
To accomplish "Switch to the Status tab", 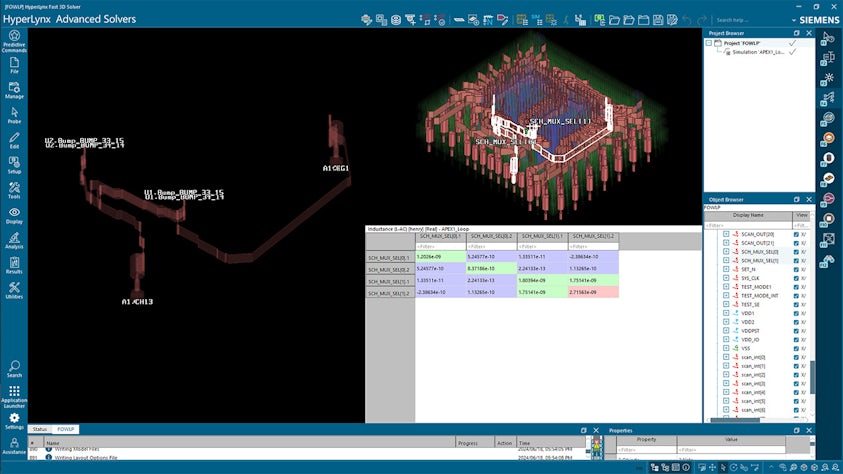I will pyautogui.click(x=40, y=429).
